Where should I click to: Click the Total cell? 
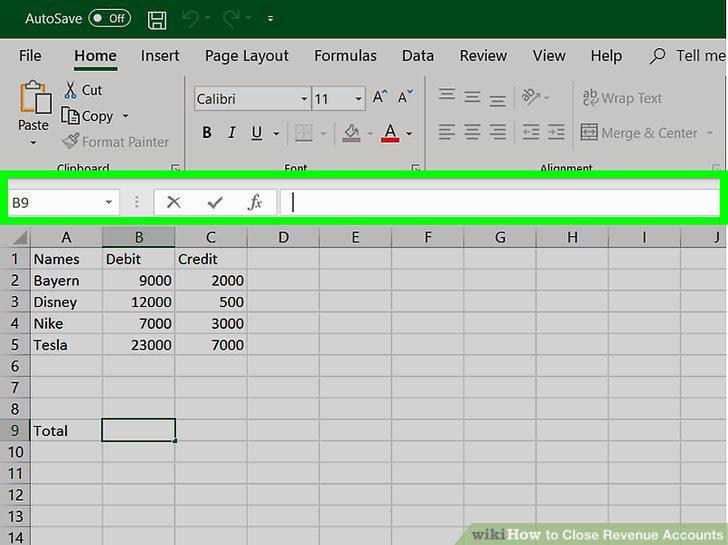pos(66,430)
